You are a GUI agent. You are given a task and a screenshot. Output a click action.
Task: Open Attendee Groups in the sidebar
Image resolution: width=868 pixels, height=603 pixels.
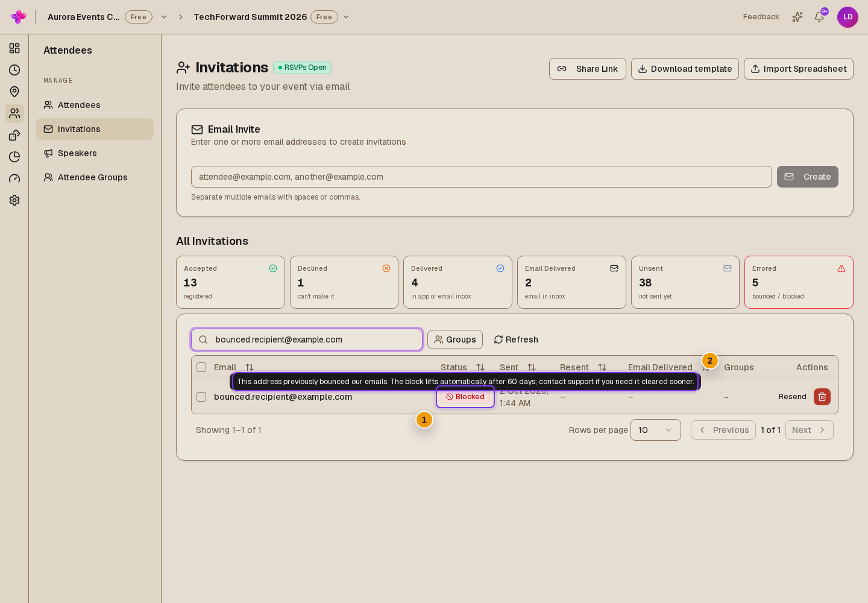coord(95,177)
